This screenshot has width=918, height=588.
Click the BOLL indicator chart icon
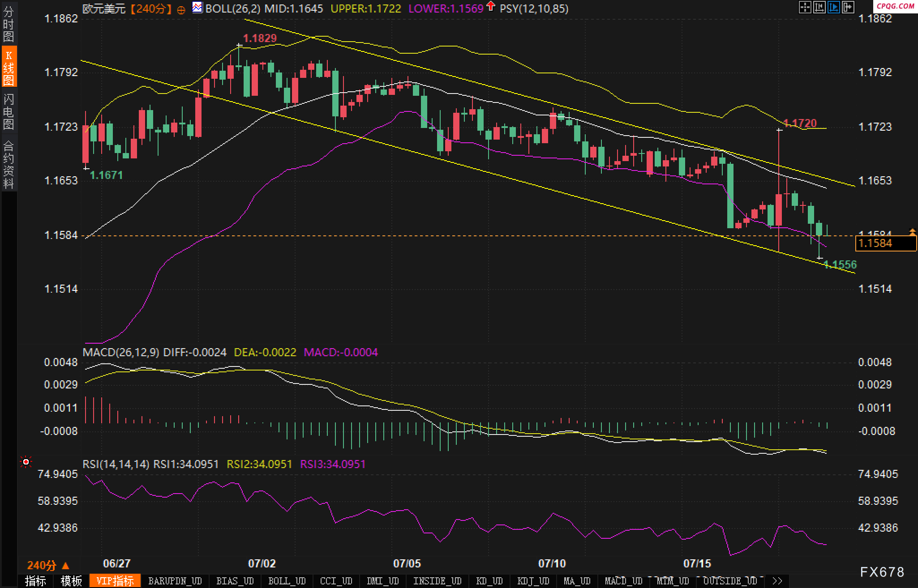click(x=197, y=8)
